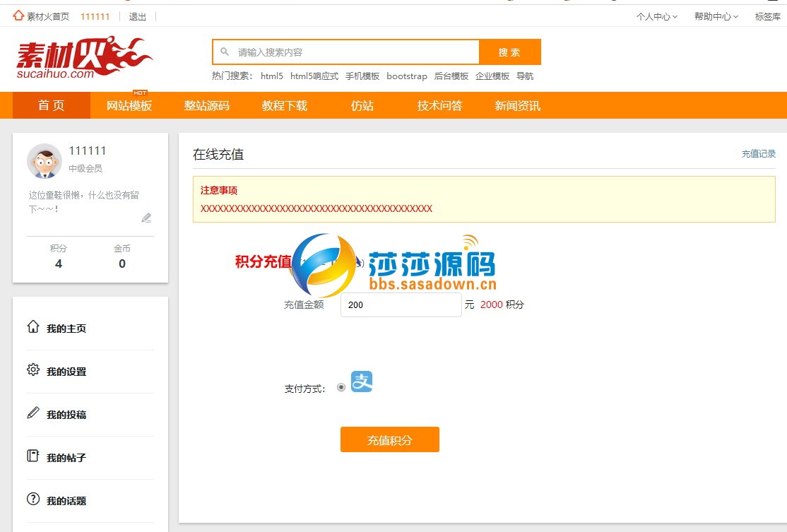
Task: Open 我的投稿 in sidebar
Action: (66, 415)
